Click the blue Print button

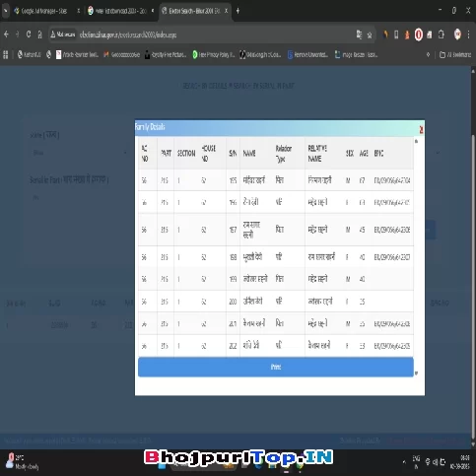coord(276,367)
